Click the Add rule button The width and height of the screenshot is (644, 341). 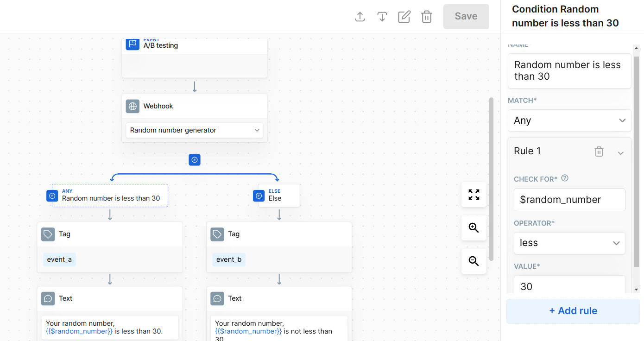pyautogui.click(x=573, y=311)
